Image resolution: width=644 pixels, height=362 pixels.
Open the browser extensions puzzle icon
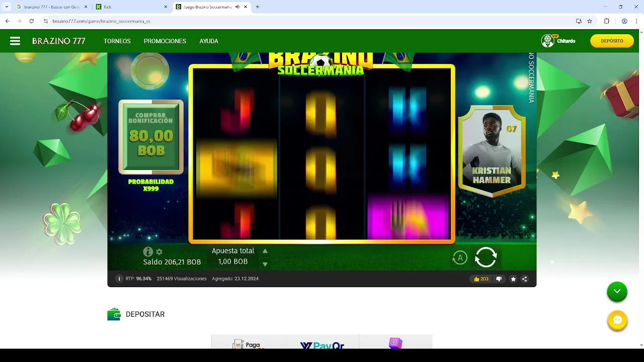(606, 21)
